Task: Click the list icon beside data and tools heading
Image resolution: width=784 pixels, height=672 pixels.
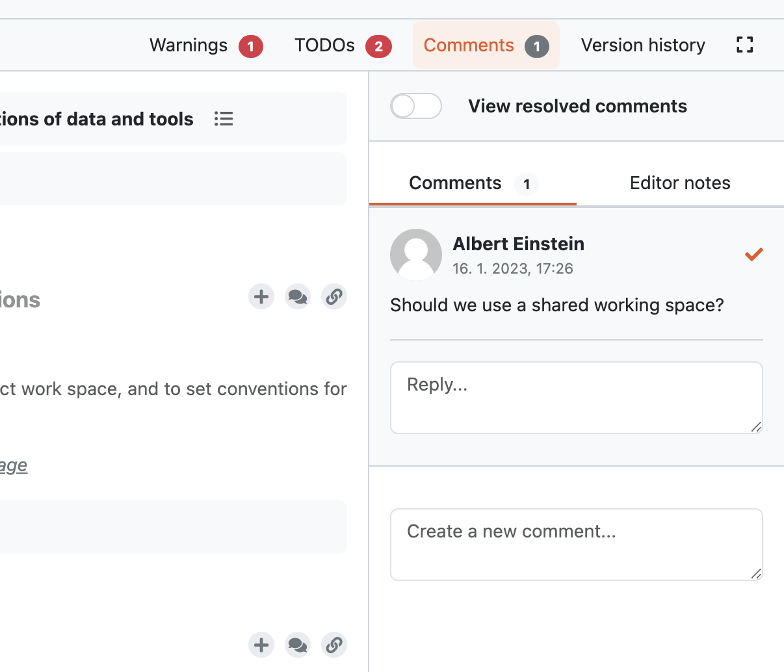Action: 224,119
